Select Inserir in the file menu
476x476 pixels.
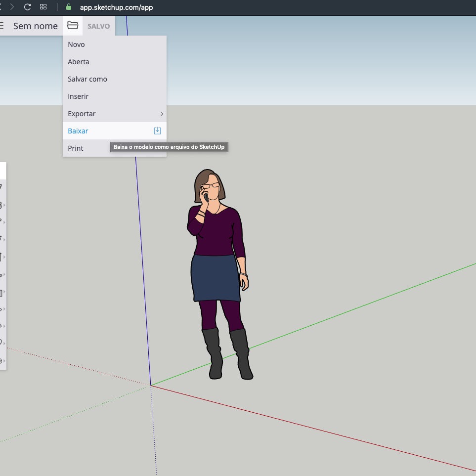[78, 96]
